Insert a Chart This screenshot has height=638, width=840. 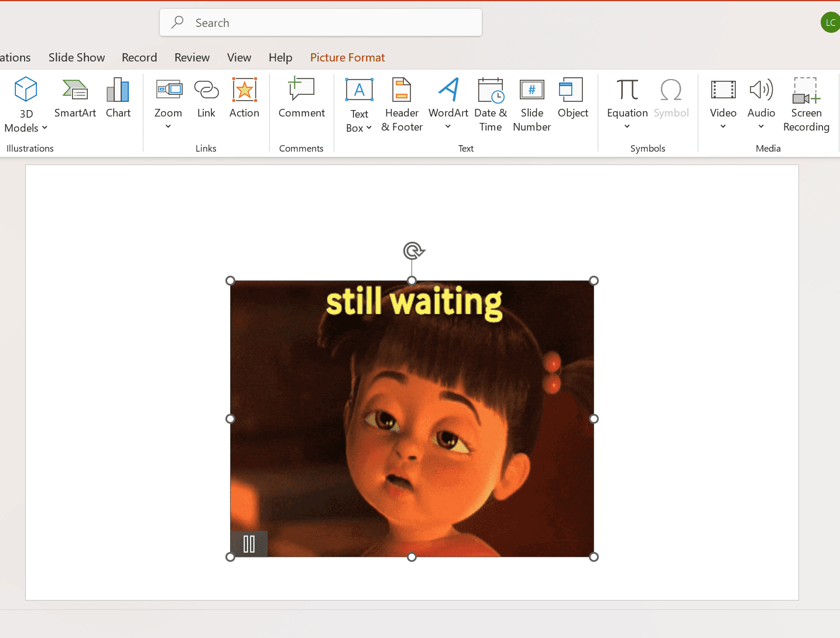coord(118,98)
